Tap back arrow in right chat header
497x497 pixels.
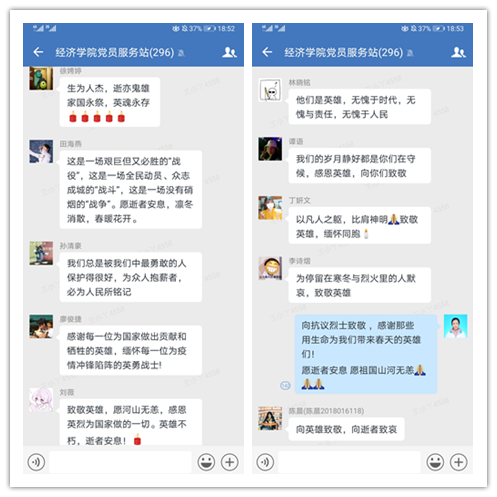point(267,52)
